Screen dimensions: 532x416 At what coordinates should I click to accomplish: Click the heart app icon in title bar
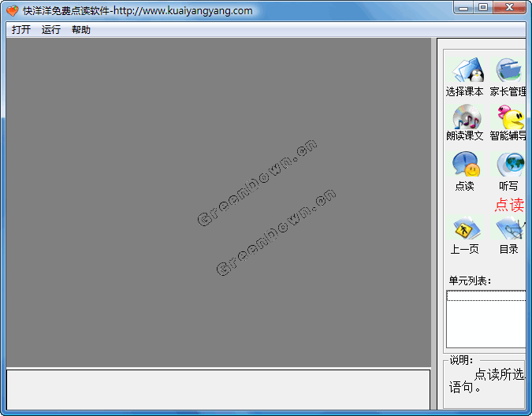point(13,11)
